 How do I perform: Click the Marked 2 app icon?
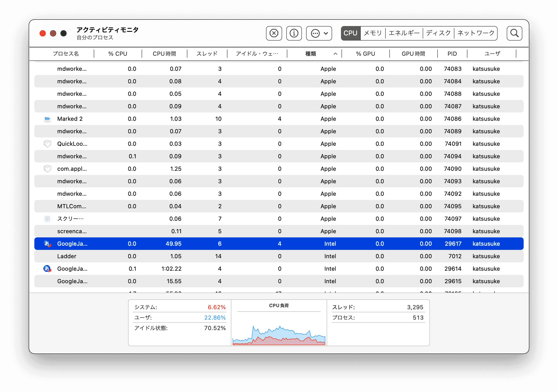point(47,119)
